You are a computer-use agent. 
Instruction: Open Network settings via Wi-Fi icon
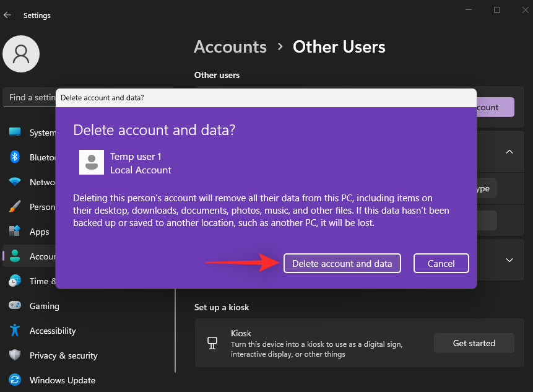tap(15, 181)
